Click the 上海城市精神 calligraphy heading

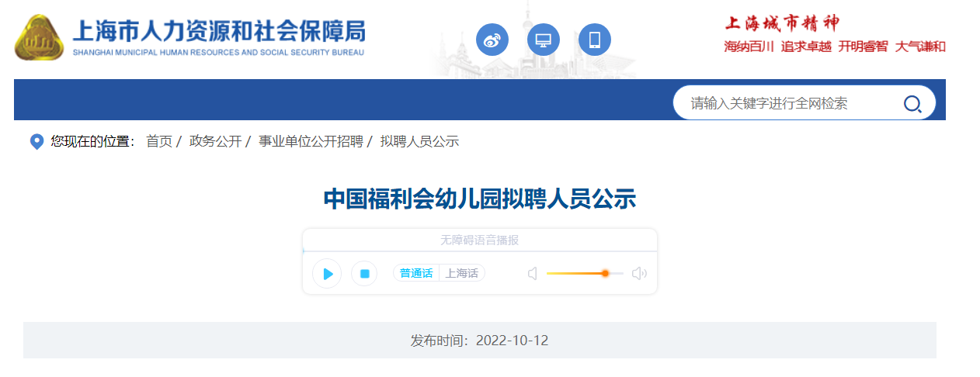pyautogui.click(x=782, y=22)
